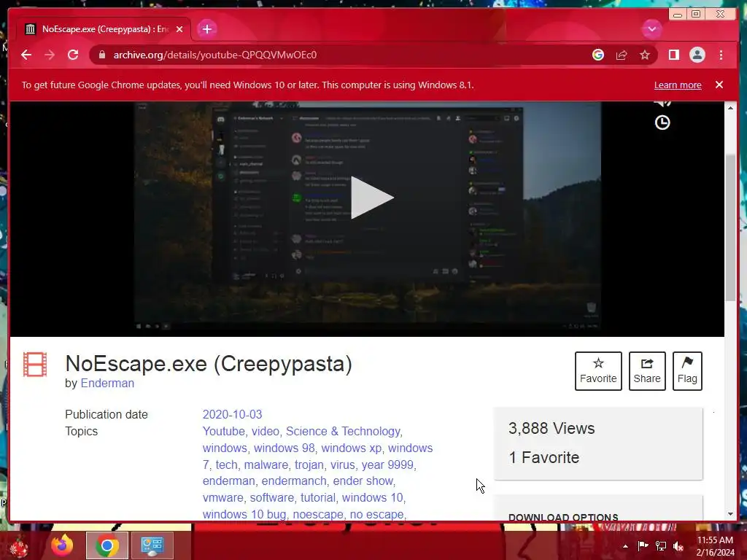Open the Chrome three-dot menu
The image size is (747, 560).
pyautogui.click(x=721, y=55)
